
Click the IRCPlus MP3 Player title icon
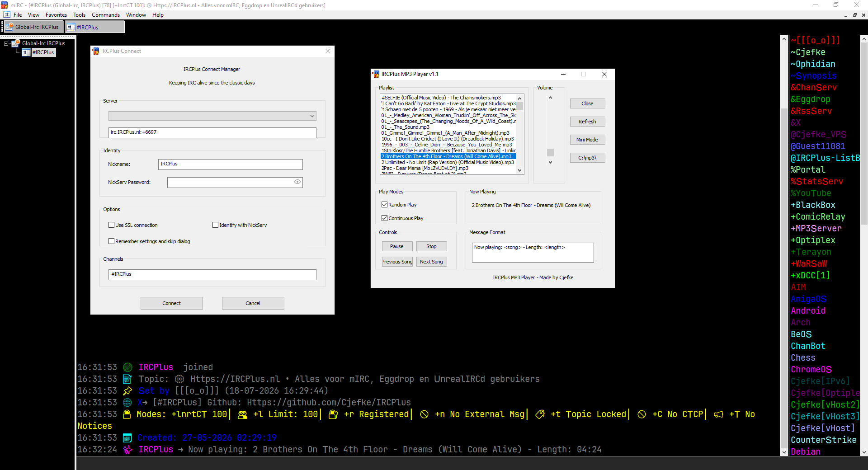[376, 74]
